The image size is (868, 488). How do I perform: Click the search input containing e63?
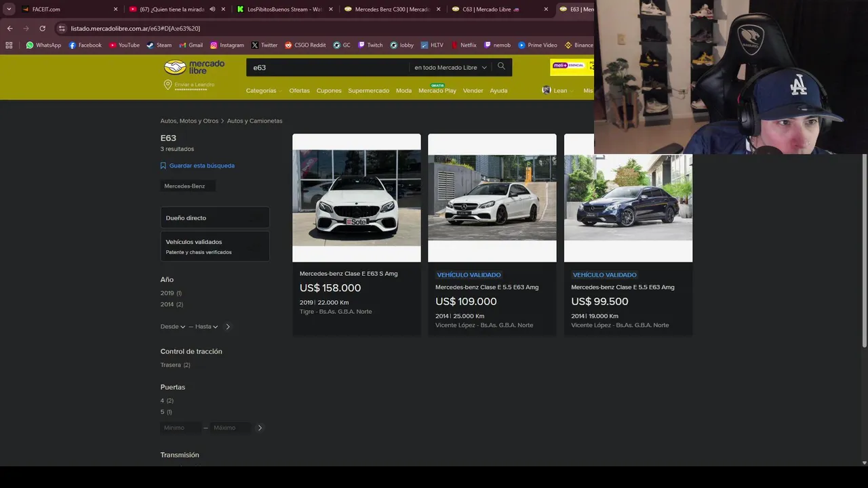click(x=329, y=68)
